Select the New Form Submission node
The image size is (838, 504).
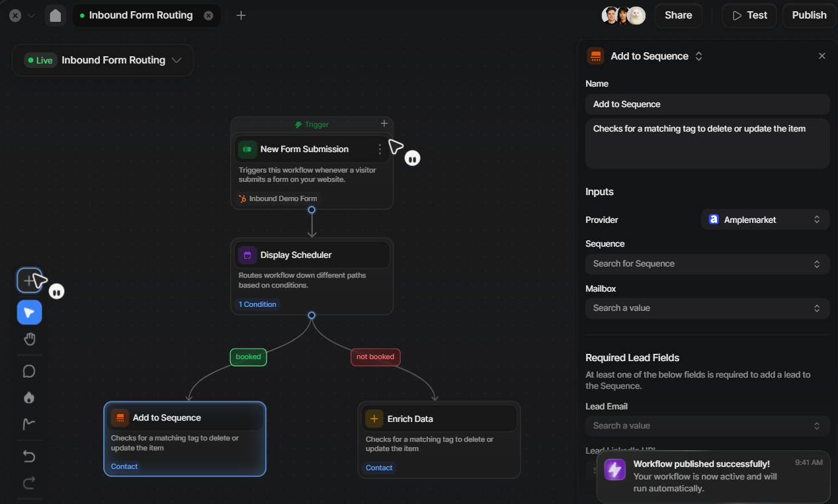point(312,171)
